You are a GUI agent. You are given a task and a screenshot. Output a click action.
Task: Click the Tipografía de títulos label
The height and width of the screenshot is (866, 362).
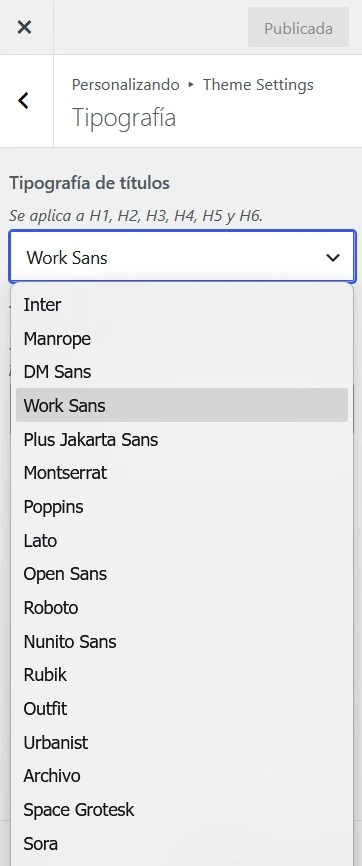[90, 183]
